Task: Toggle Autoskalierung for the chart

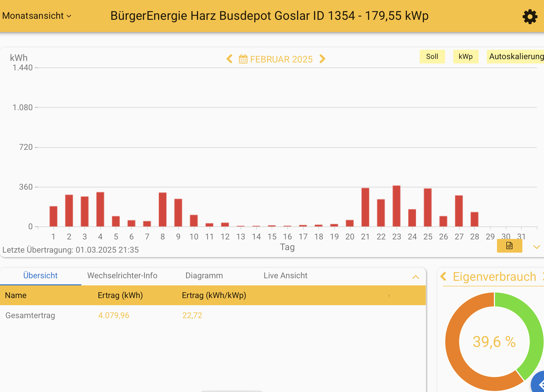Action: (x=516, y=56)
